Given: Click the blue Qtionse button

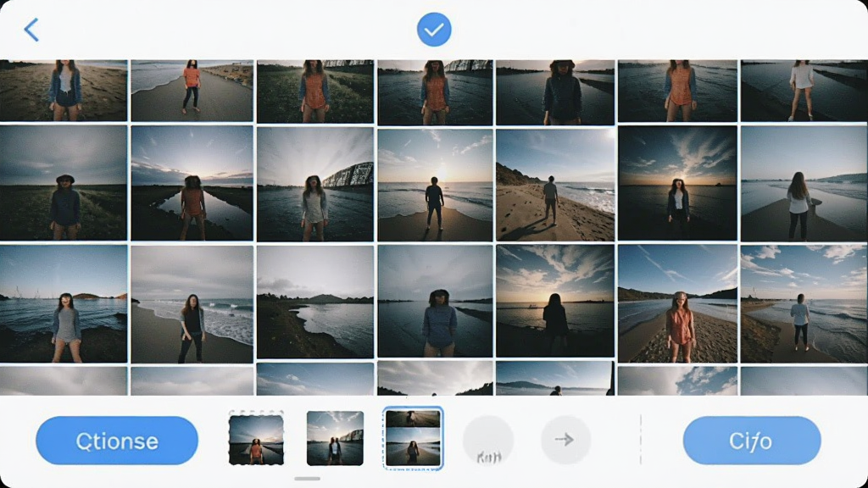Looking at the screenshot, I should [x=117, y=441].
